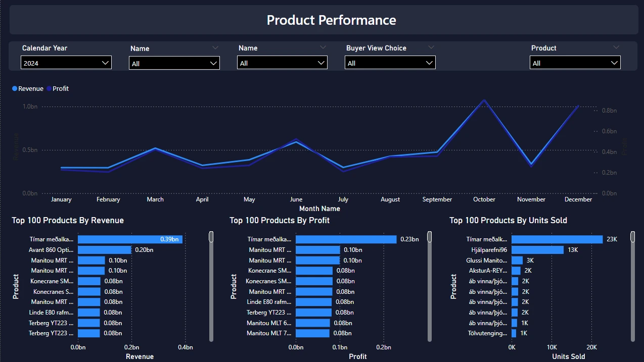Open the Buyer View Choice dropdown

pyautogui.click(x=390, y=63)
